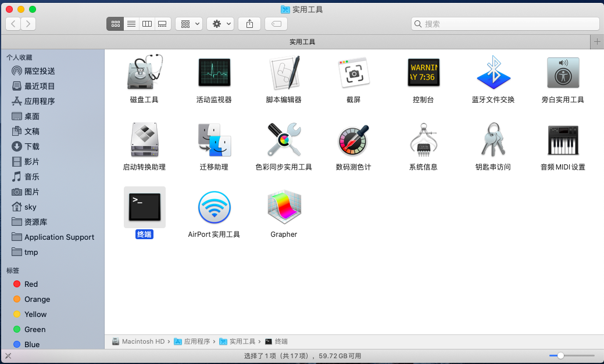Select the 系统信息 System Information icon

tap(423, 140)
